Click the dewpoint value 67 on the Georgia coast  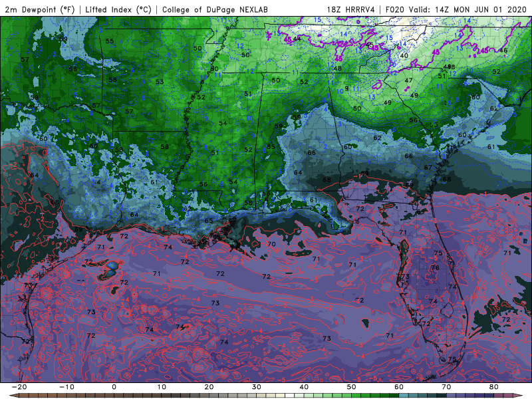pyautogui.click(x=428, y=168)
